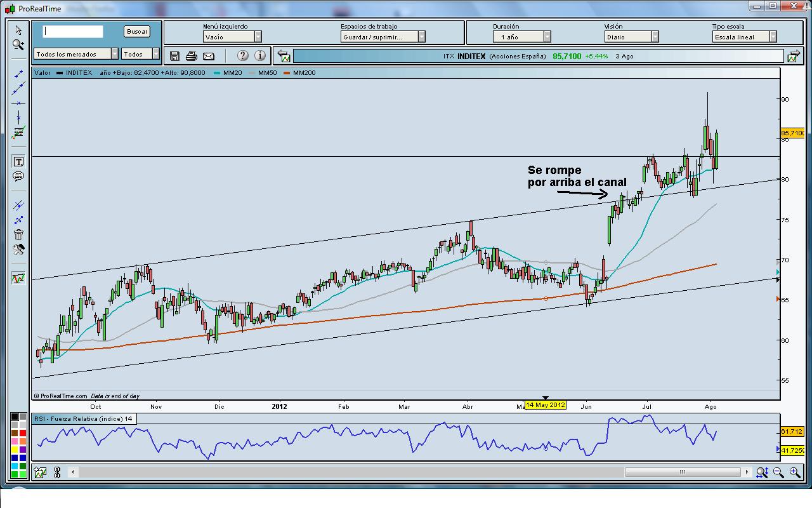Activate the text annotation tool

[x=18, y=161]
